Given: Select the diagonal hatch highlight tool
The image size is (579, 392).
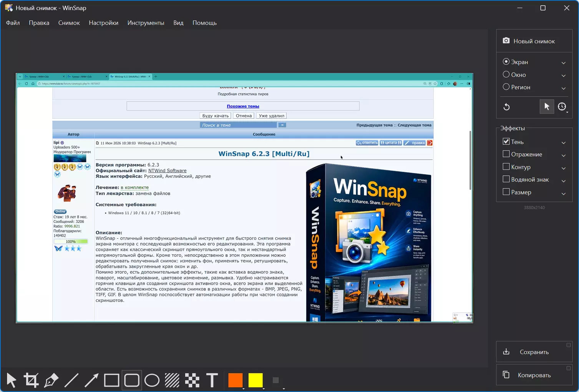Looking at the screenshot, I should pos(172,380).
